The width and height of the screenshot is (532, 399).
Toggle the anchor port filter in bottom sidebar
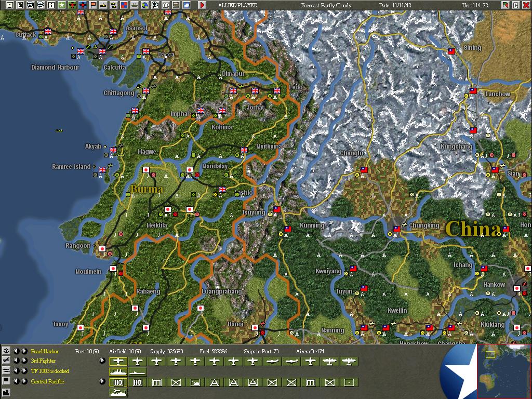pos(6,351)
